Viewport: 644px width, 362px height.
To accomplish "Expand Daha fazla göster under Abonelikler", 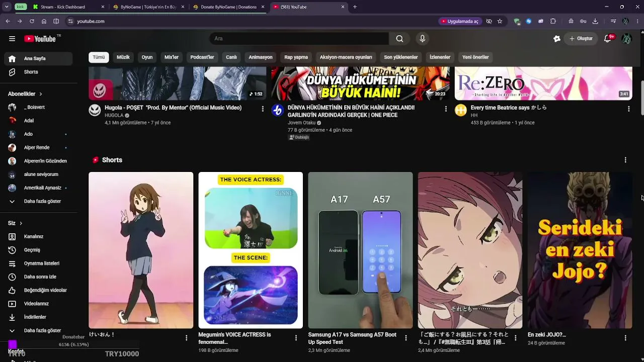I will point(38,201).
